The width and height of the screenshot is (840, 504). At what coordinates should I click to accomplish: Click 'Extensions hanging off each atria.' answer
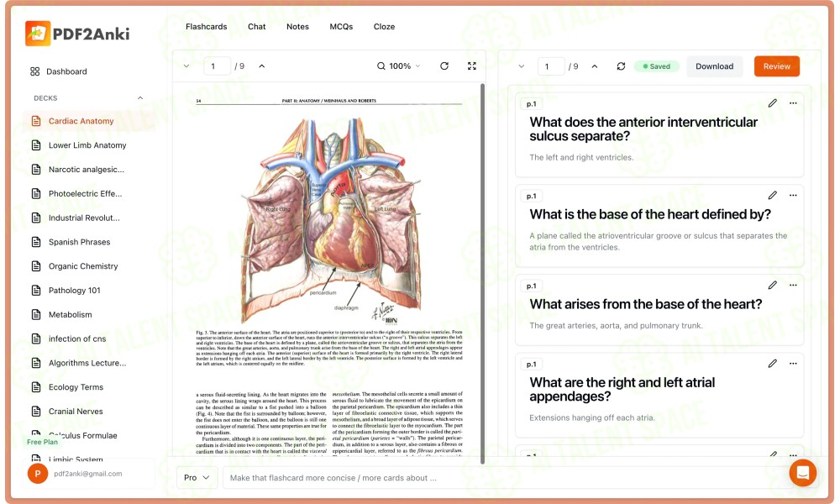(591, 417)
